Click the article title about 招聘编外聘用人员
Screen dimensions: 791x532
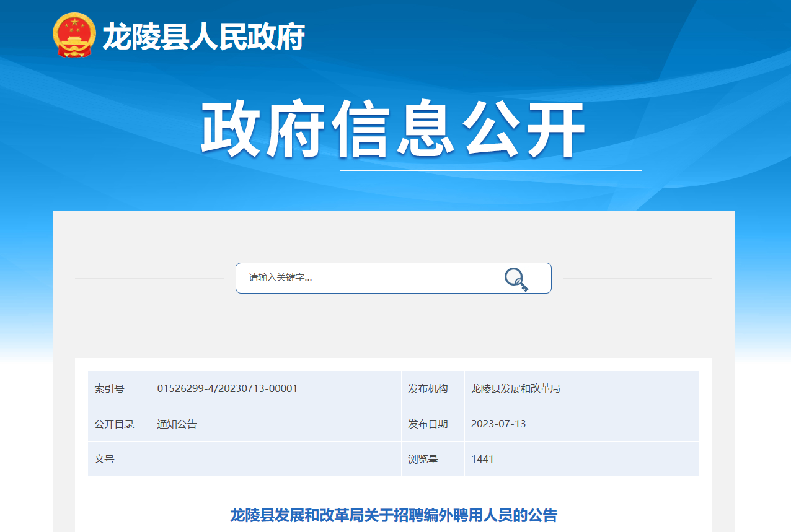pos(394,515)
